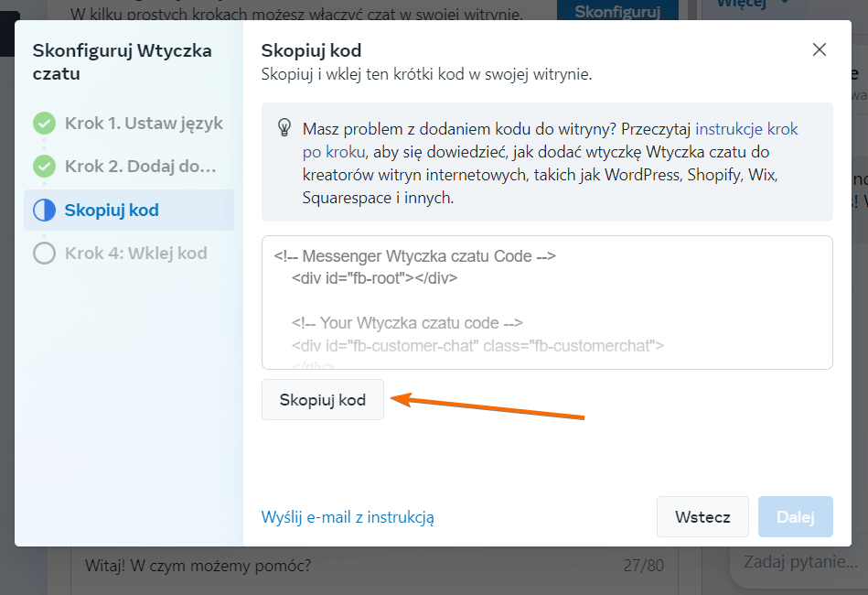Go back with the Wstecz button

(702, 517)
